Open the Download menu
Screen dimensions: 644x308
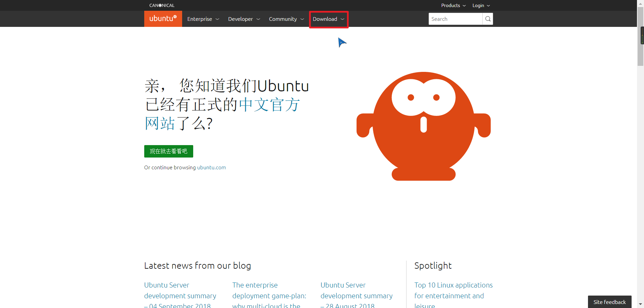pos(329,19)
